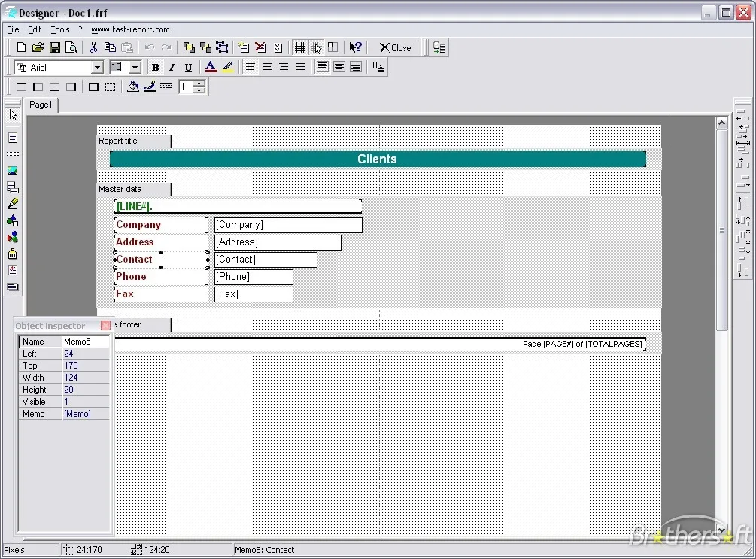Toggle Underline formatting
Viewport: 756px width, 559px height.
click(188, 68)
